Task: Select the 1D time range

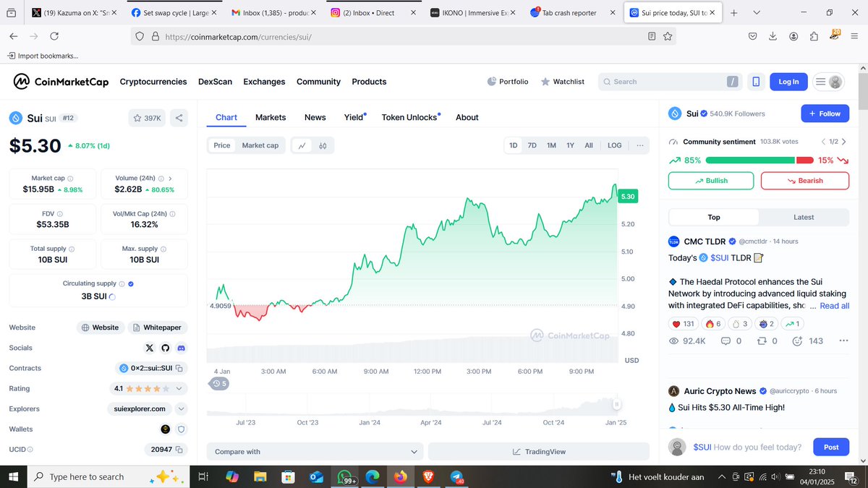Action: (x=514, y=145)
